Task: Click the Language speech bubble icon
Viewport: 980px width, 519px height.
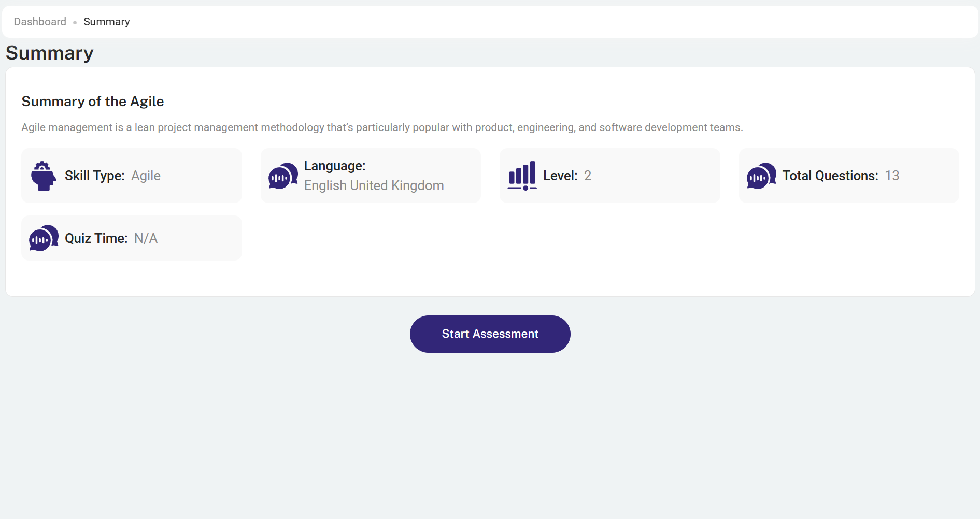Action: (x=283, y=176)
